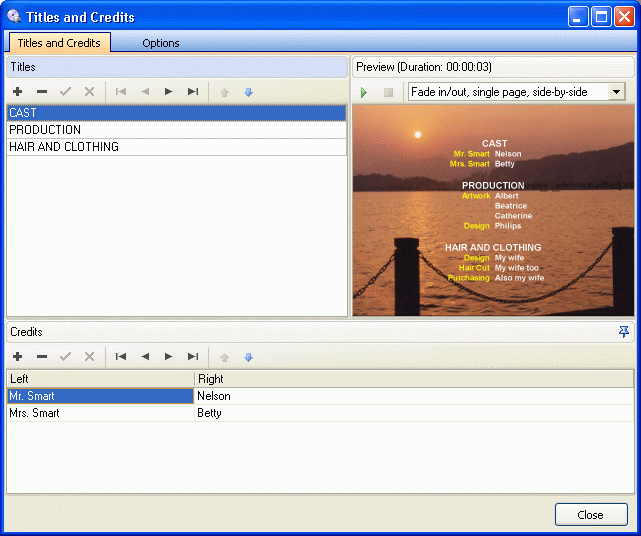Click the Right column header
Screen dimensions: 641x536
[414, 379]
